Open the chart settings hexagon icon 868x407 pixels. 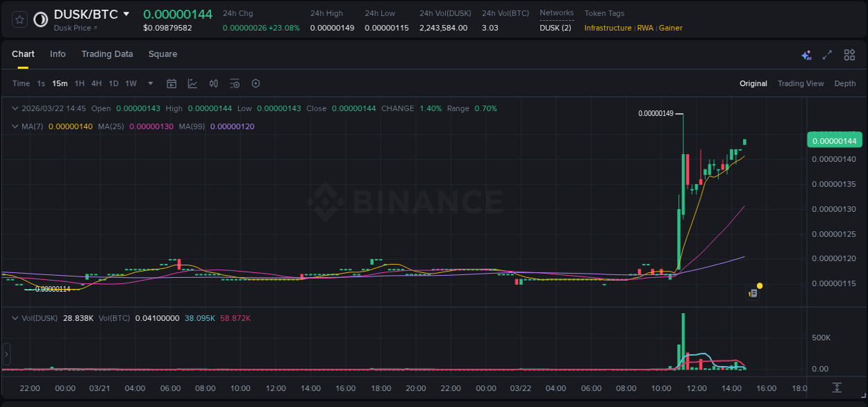tap(256, 83)
